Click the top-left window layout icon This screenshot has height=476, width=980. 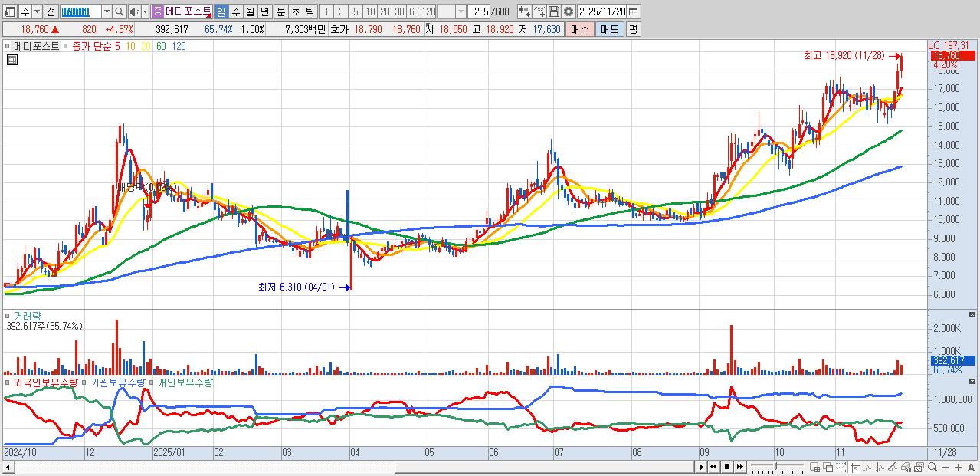[9, 11]
